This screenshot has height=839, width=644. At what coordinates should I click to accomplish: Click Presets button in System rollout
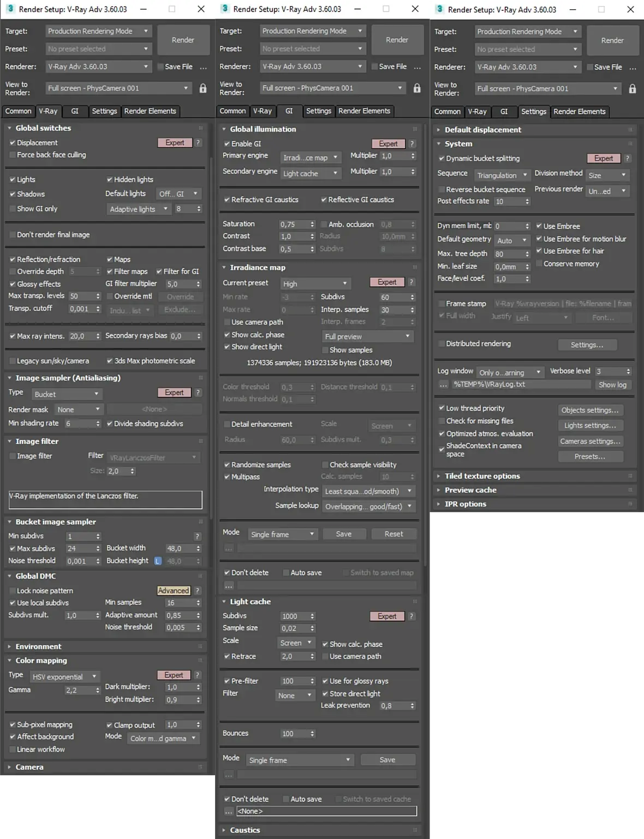tap(590, 456)
